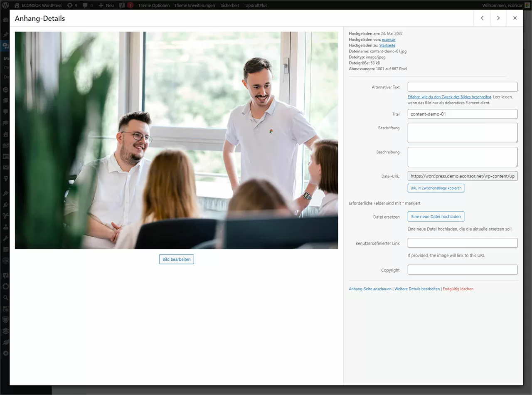Open the comments bubble icon

click(x=86, y=5)
